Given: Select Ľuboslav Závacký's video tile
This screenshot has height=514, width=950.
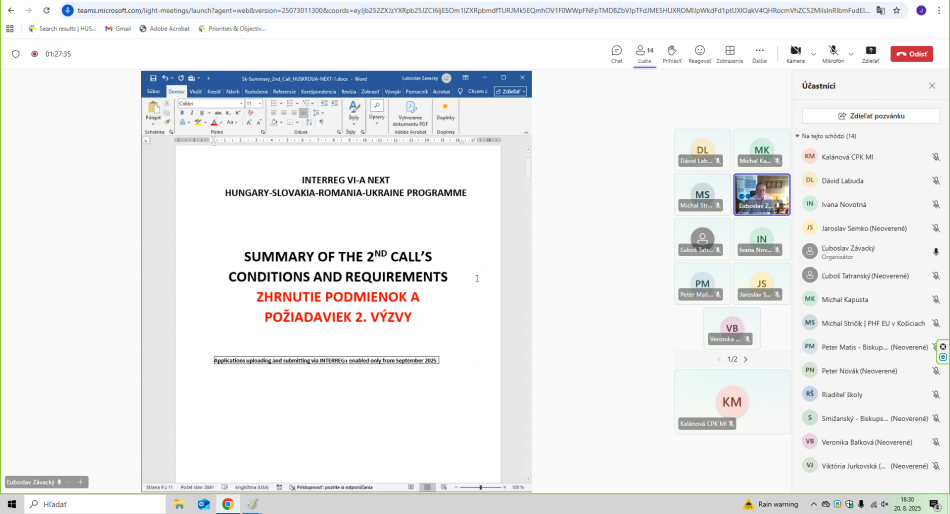Looking at the screenshot, I should click(x=761, y=195).
